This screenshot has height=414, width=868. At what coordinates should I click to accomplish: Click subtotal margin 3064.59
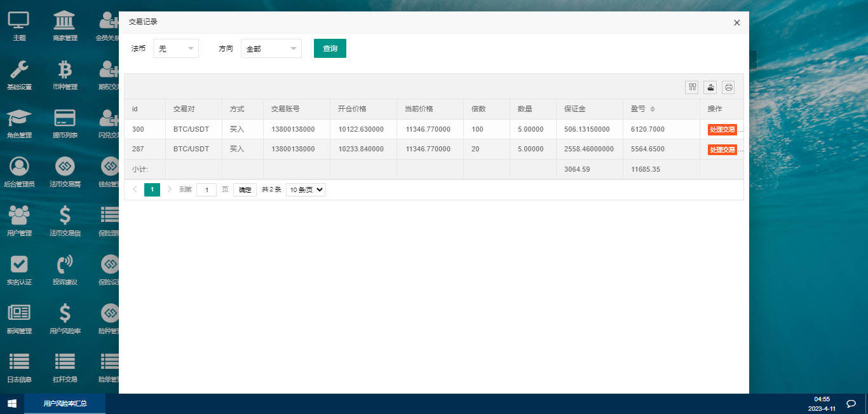(577, 169)
